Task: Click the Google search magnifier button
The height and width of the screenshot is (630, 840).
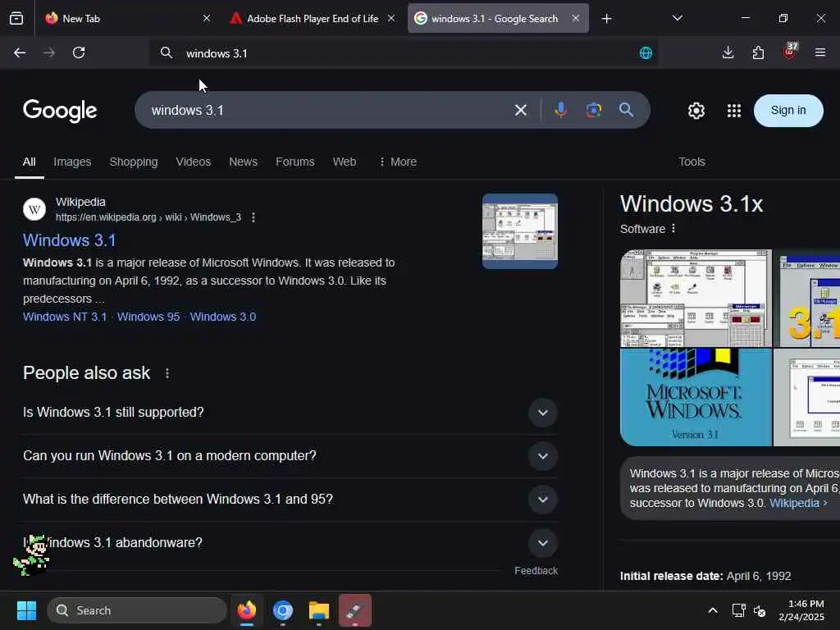Action: coord(626,110)
